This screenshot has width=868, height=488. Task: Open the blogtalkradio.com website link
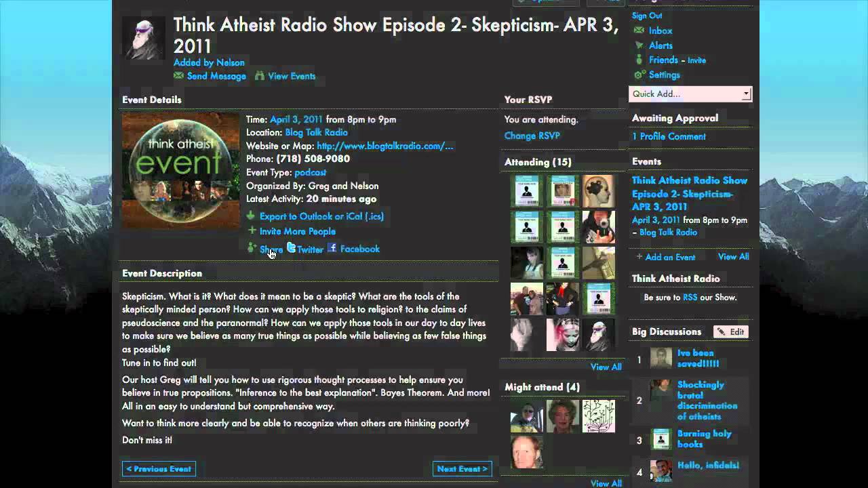[x=384, y=146]
